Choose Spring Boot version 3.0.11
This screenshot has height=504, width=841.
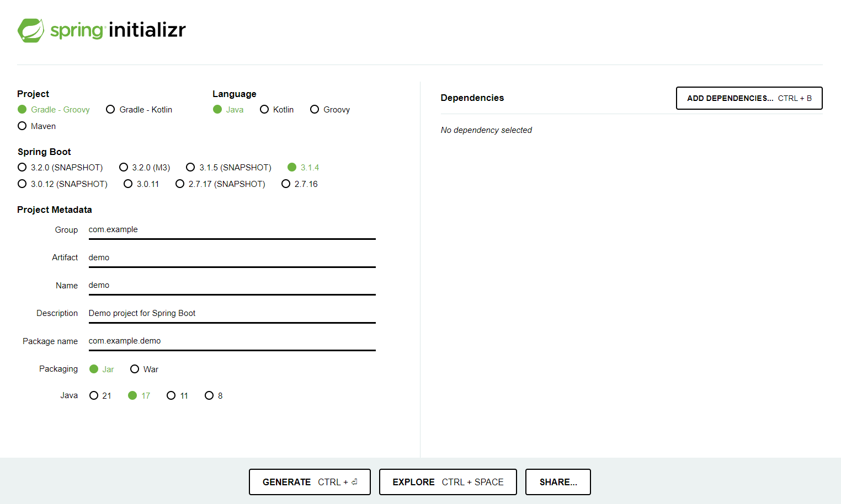(x=141, y=184)
